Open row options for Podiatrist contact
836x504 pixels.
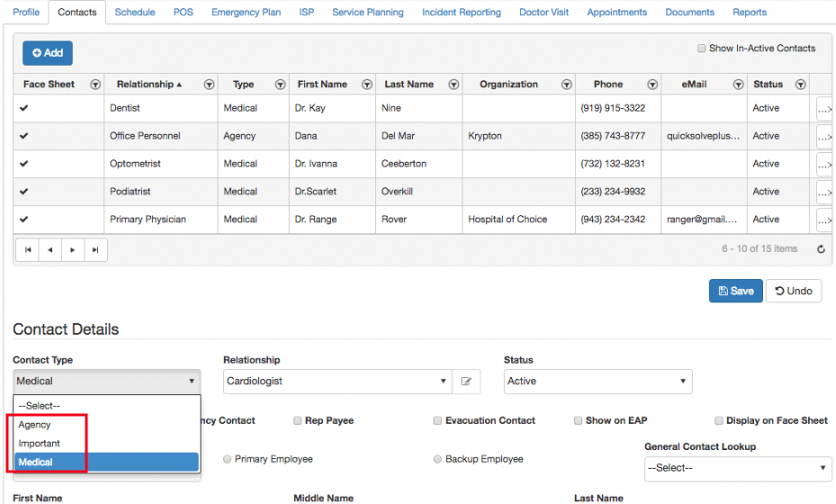(x=824, y=193)
